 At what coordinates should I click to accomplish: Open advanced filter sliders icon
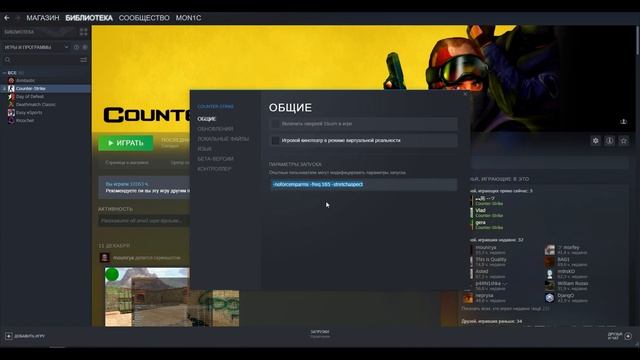(x=84, y=60)
